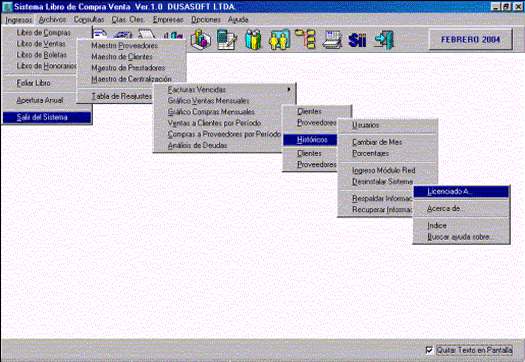This screenshot has height=362, width=525.
Task: Open the Empresas menu
Action: (168, 20)
